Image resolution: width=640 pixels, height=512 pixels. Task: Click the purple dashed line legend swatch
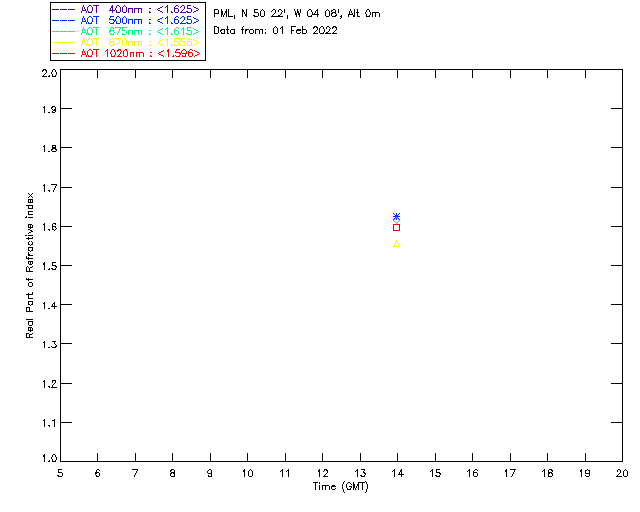tap(64, 9)
